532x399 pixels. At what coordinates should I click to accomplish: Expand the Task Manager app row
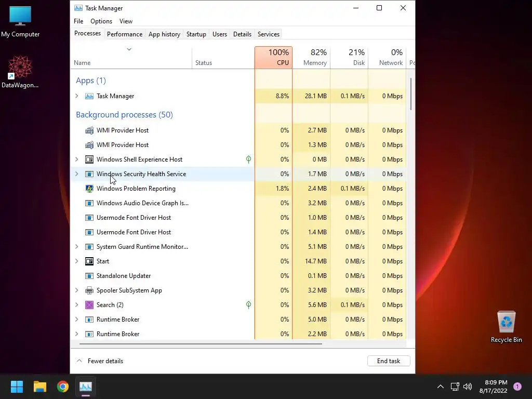[x=77, y=96]
